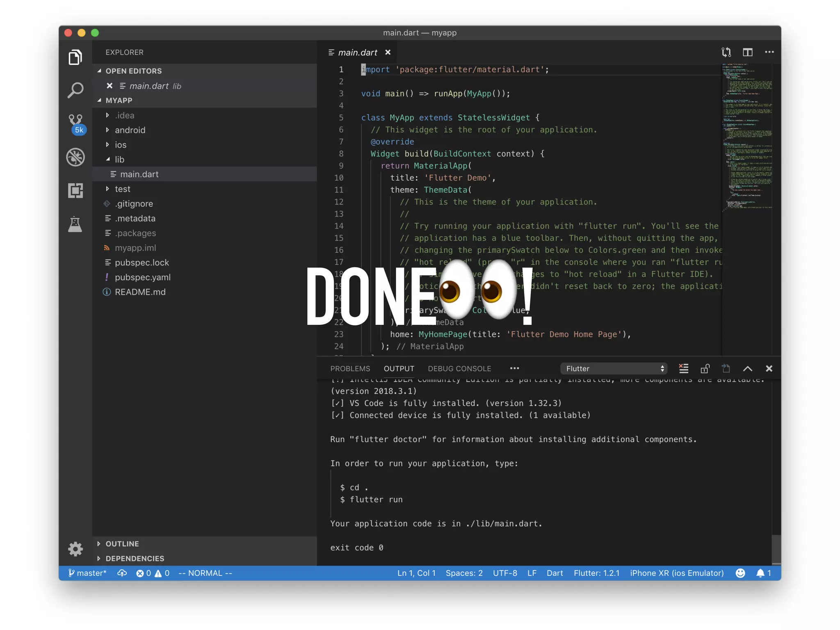Expand the android folder
Viewport: 840px width, 630px height.
(130, 130)
